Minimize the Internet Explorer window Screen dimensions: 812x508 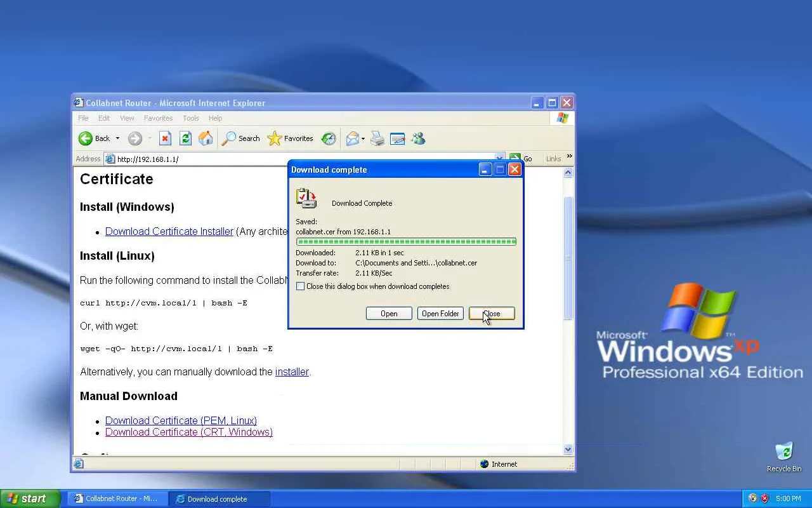537,102
